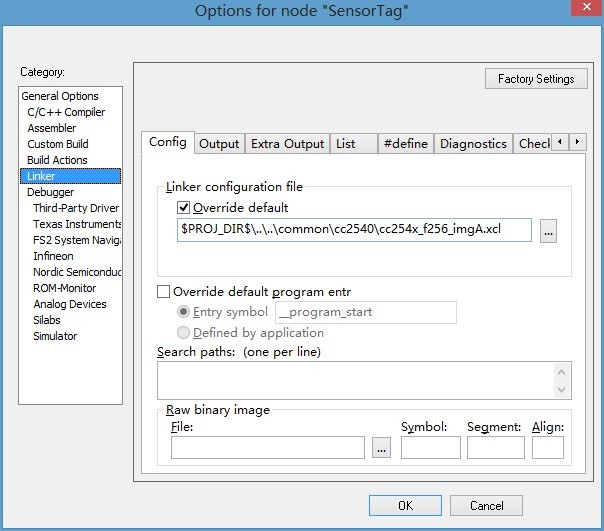Select Defined by application radio button
The height and width of the screenshot is (531, 604).
[x=183, y=332]
